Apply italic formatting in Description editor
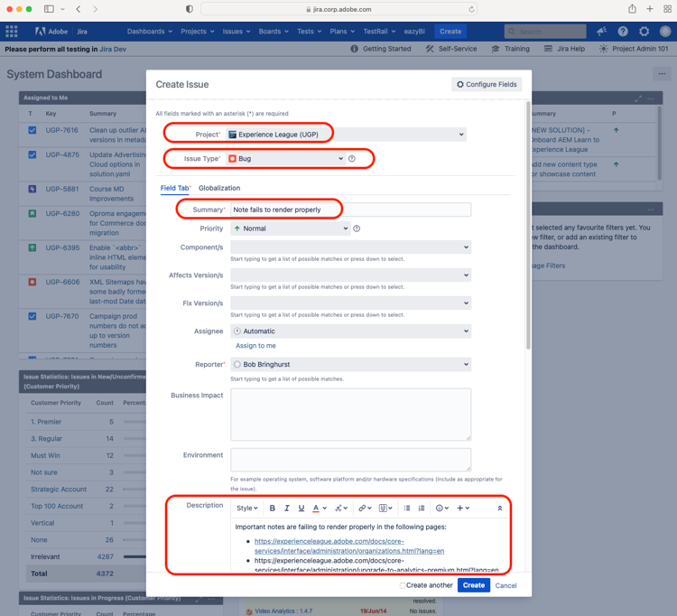The height and width of the screenshot is (616, 677). tap(287, 508)
